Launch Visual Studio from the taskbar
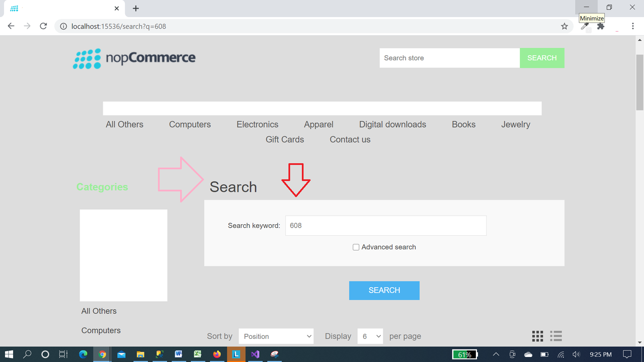This screenshot has height=362, width=644. click(255, 354)
